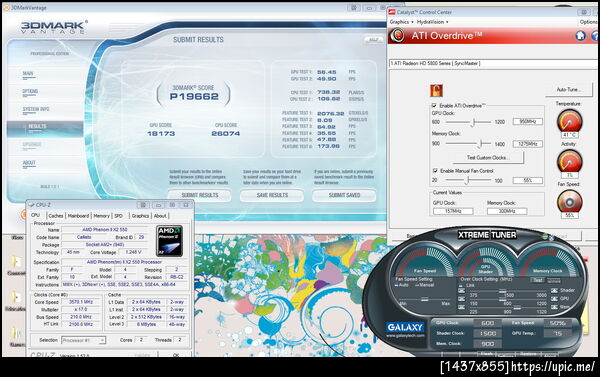
Task: Click the Shader arrow button in Xtreme Tuner
Action: pos(554,291)
